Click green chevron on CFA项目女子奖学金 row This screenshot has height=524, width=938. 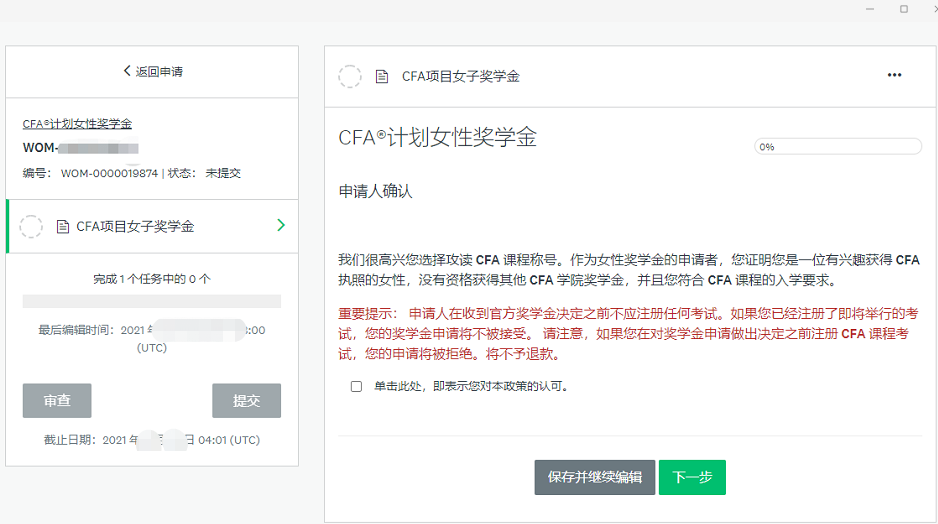[281, 226]
